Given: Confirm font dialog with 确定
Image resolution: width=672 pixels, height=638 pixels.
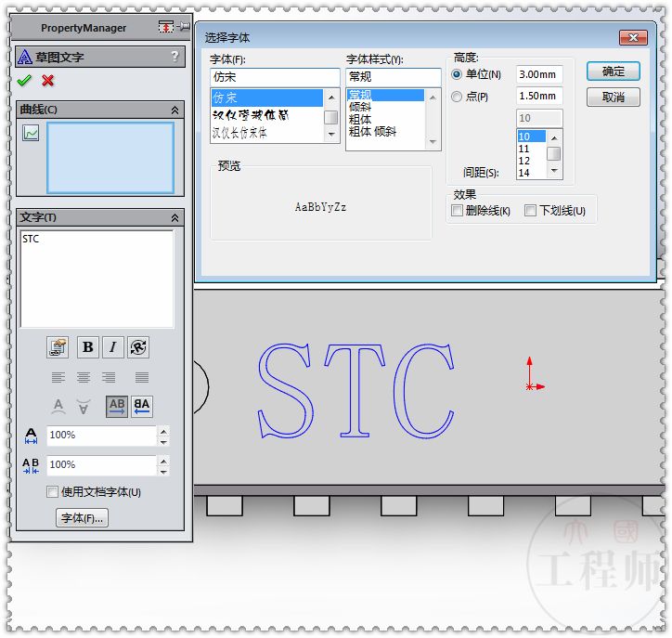Looking at the screenshot, I should (614, 72).
